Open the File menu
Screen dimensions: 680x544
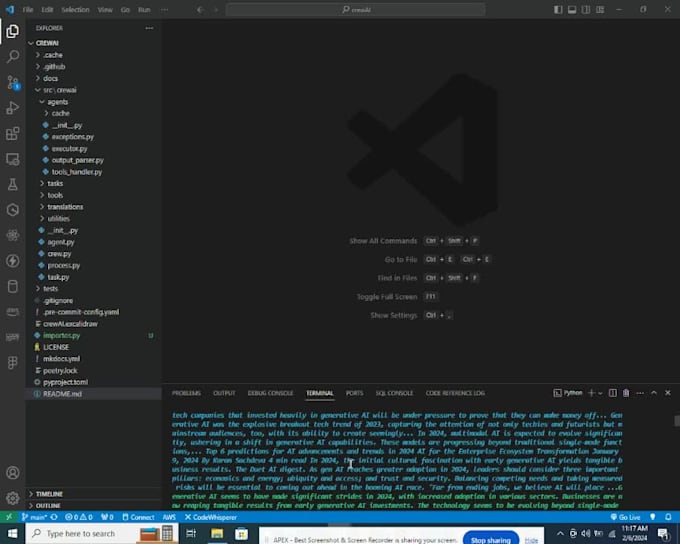28,10
